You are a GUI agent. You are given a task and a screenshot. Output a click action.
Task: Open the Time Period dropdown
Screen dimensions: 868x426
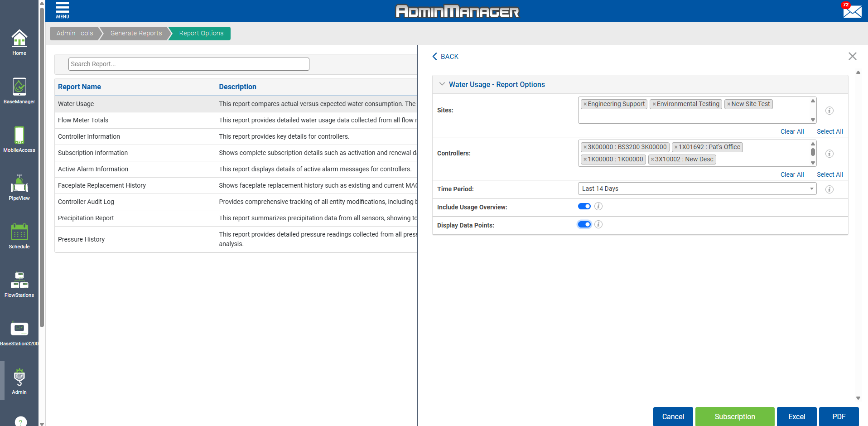point(697,189)
